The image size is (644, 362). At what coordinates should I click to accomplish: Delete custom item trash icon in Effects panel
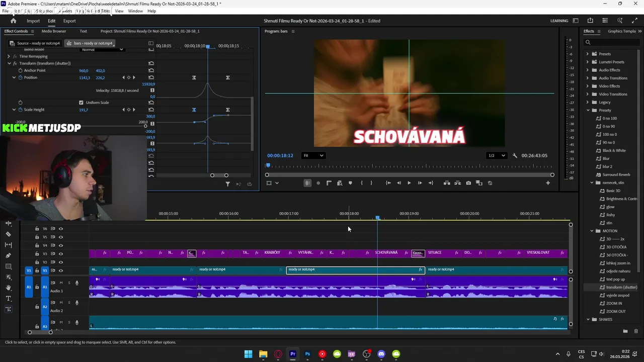pyautogui.click(x=636, y=331)
